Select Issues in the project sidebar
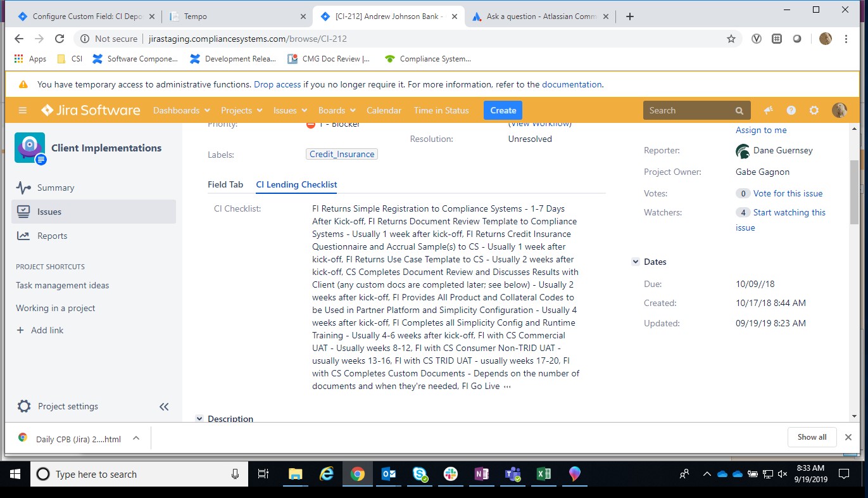This screenshot has width=868, height=498. (x=93, y=212)
